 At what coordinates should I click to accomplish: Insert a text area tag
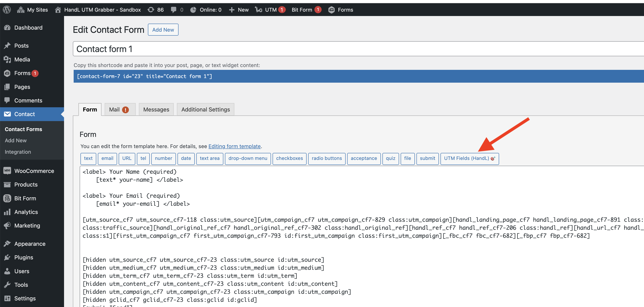point(210,159)
